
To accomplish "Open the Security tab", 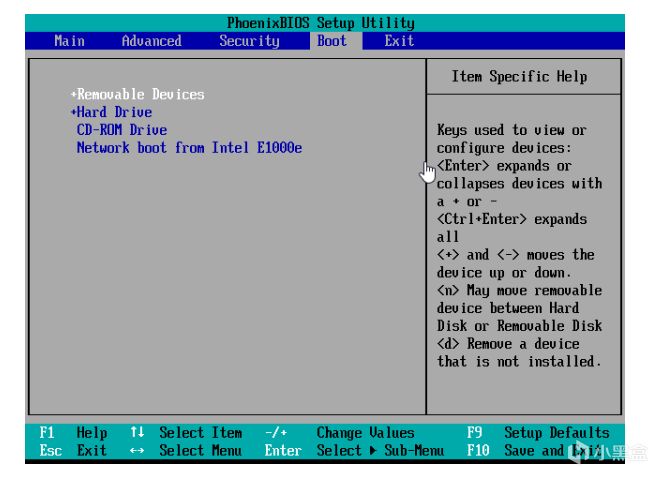I will 249,41.
